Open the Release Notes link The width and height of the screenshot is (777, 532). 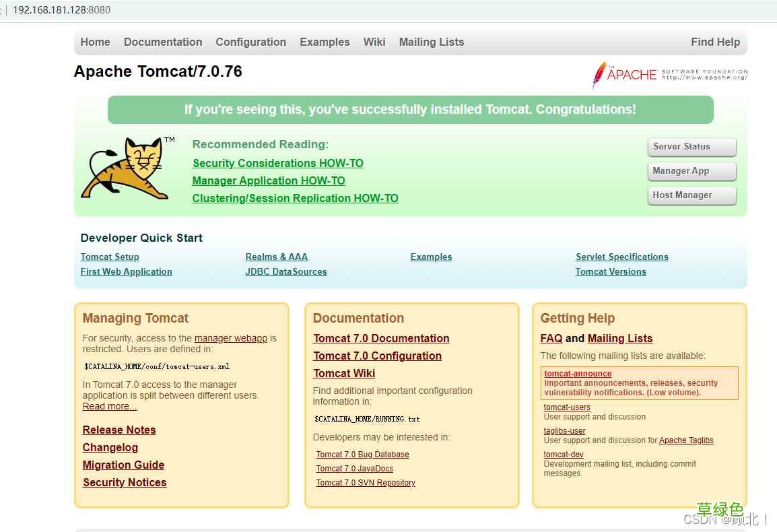119,430
